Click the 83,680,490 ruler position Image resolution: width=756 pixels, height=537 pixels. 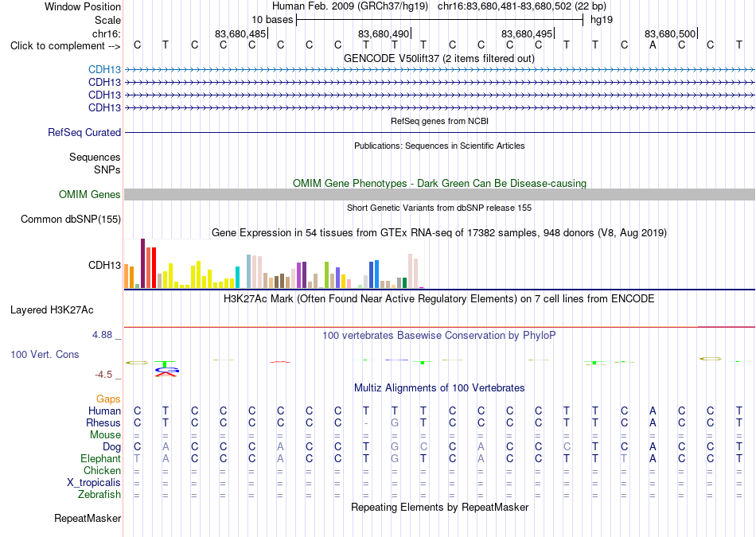[384, 33]
